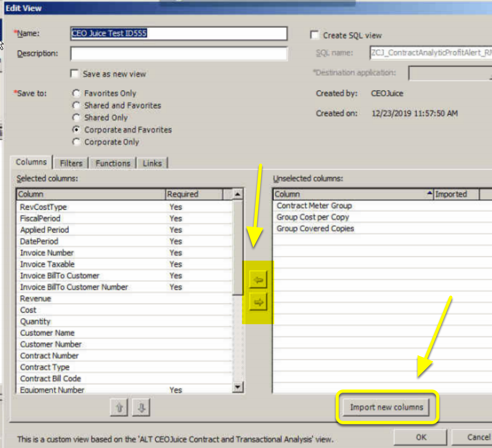
Task: Click the Description input field
Action: (179, 53)
